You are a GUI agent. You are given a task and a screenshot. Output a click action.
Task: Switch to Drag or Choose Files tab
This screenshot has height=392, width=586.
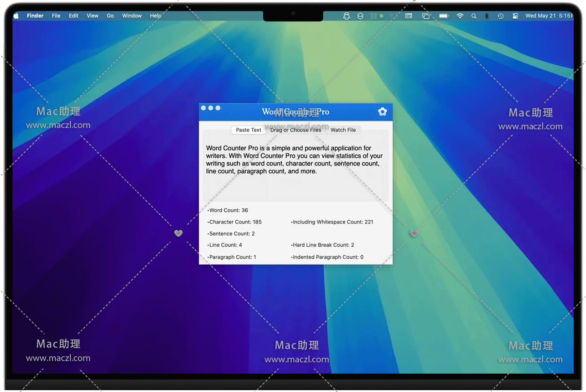click(x=296, y=130)
